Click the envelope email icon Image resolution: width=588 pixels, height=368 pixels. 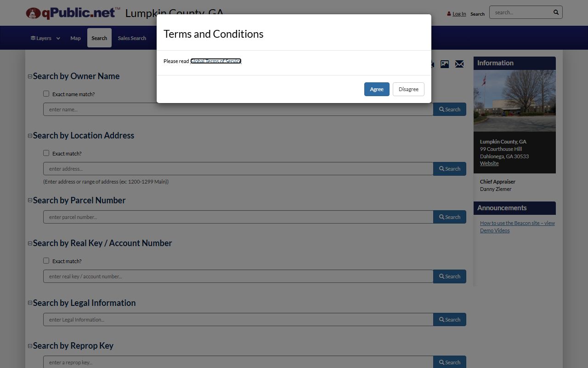point(459,64)
